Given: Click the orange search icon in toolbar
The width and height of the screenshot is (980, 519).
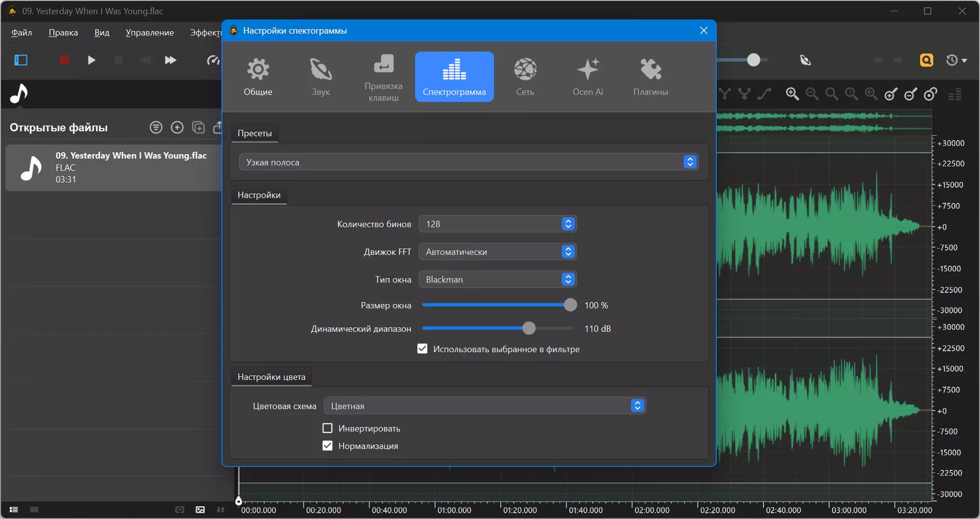Looking at the screenshot, I should (x=927, y=60).
